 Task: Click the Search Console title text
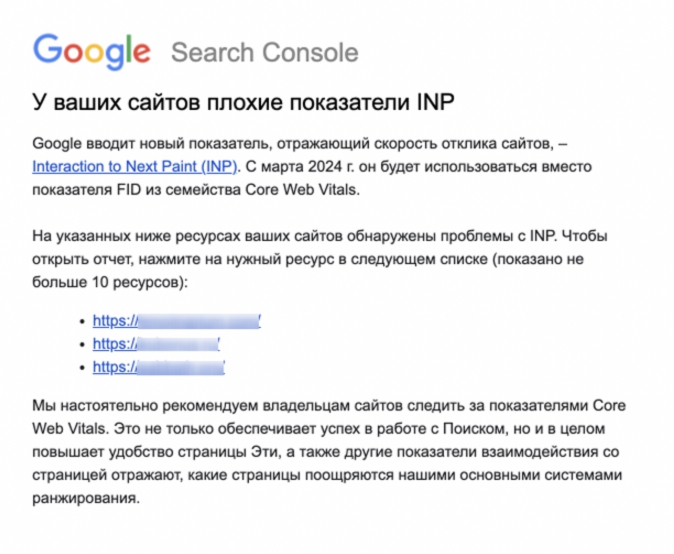265,52
